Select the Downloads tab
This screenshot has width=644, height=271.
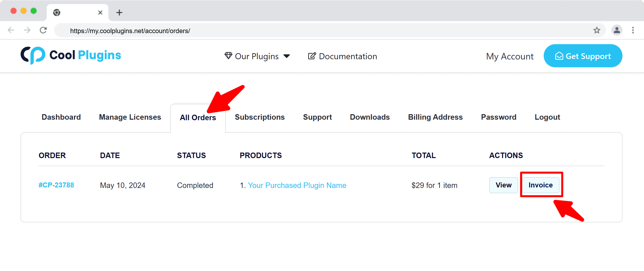tap(370, 117)
